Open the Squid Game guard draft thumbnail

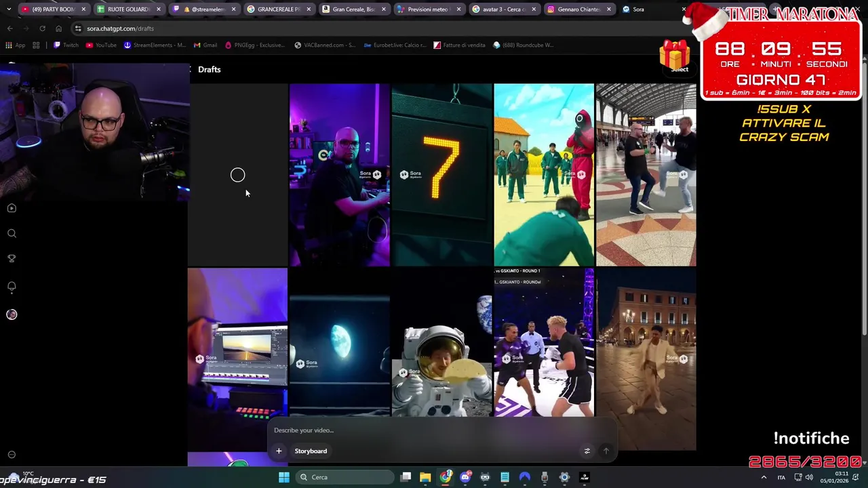coord(544,175)
